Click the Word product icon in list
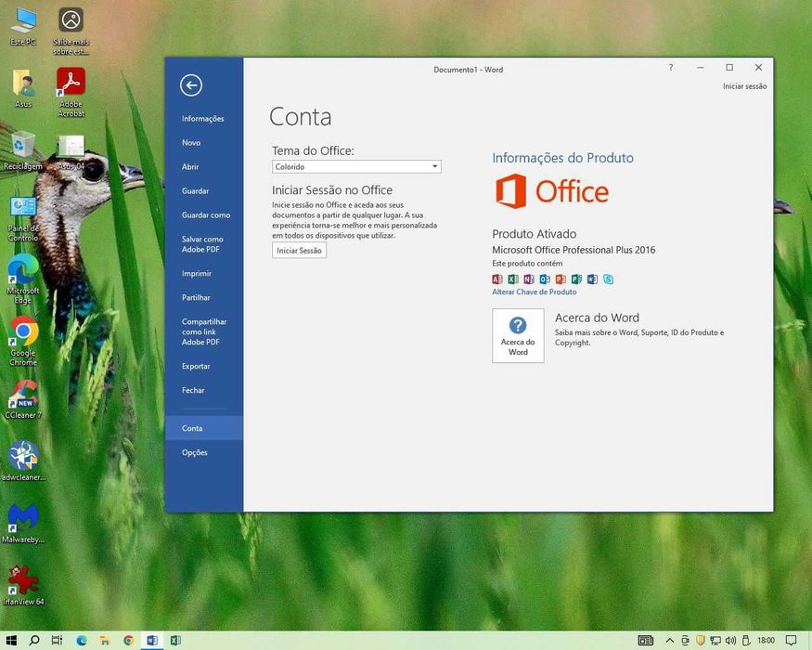Viewport: 812px width, 650px height. pyautogui.click(x=592, y=279)
